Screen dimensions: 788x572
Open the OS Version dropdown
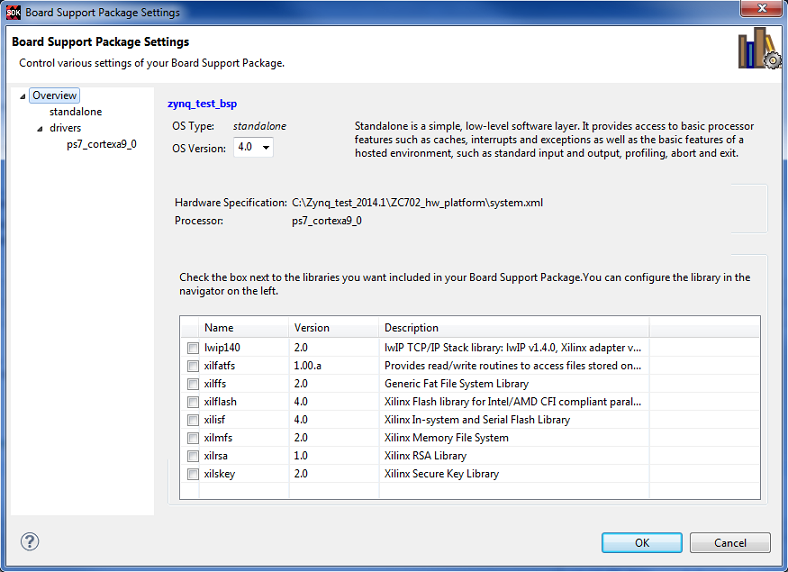coord(253,147)
